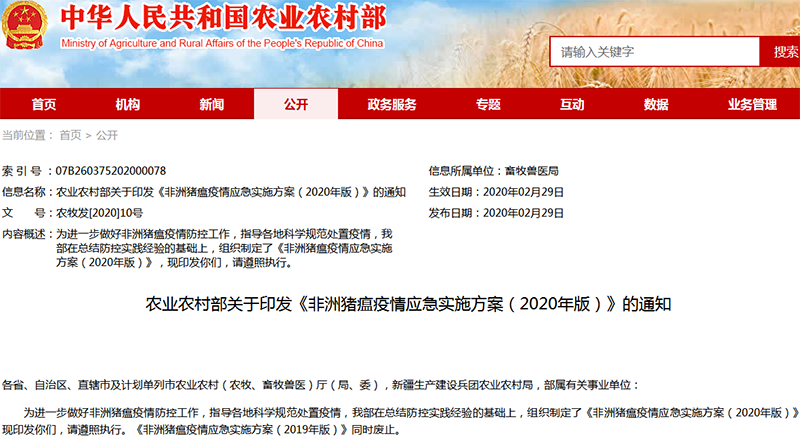Viewport: 800px width, 438px height.
Task: Click the 公开 breadcrumb link
Action: click(107, 135)
